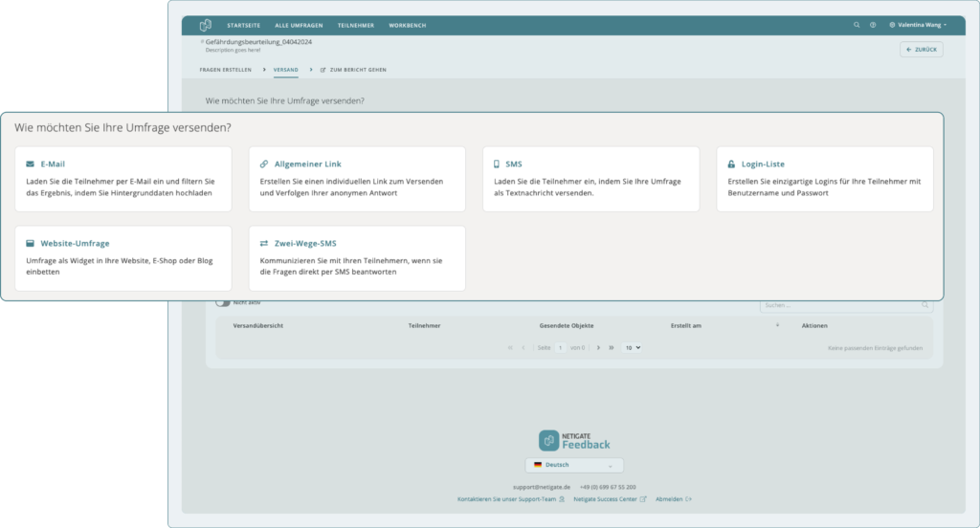Image resolution: width=980 pixels, height=528 pixels.
Task: Click the German flag in the language selector
Action: click(x=538, y=465)
